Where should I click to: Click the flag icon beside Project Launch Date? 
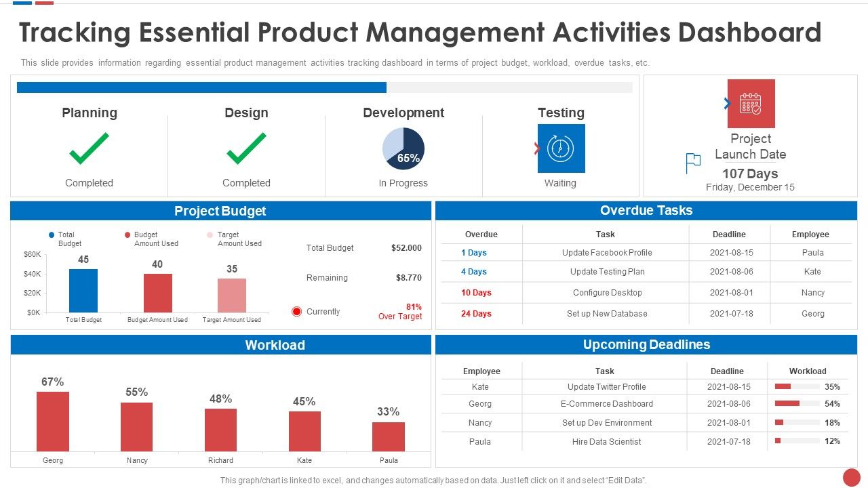tap(692, 163)
